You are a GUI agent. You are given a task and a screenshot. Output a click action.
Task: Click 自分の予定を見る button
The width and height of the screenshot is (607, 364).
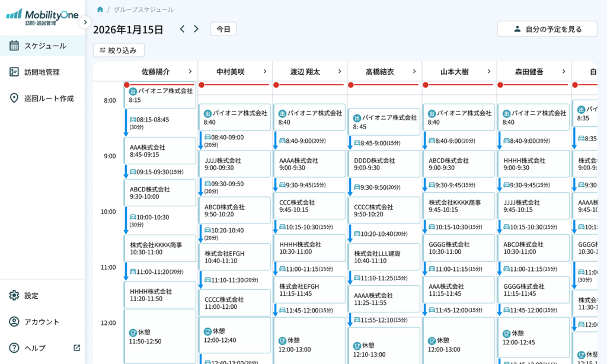[547, 29]
